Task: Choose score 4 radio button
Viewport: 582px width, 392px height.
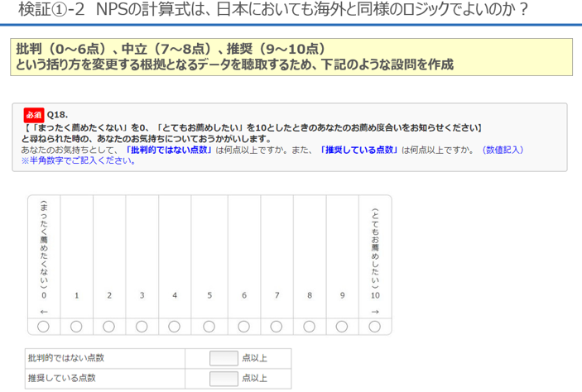Action: [174, 327]
